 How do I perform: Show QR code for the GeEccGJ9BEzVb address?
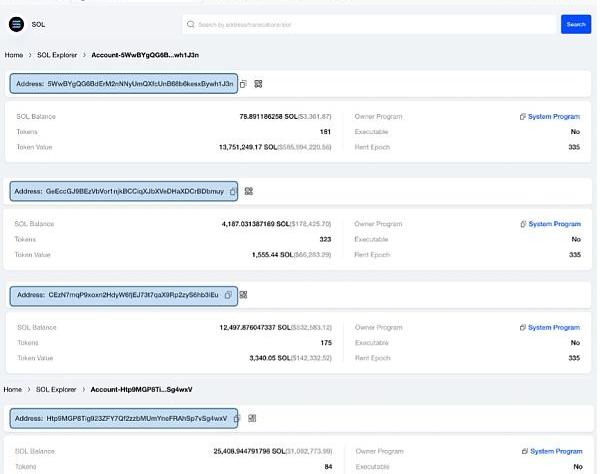click(x=248, y=190)
